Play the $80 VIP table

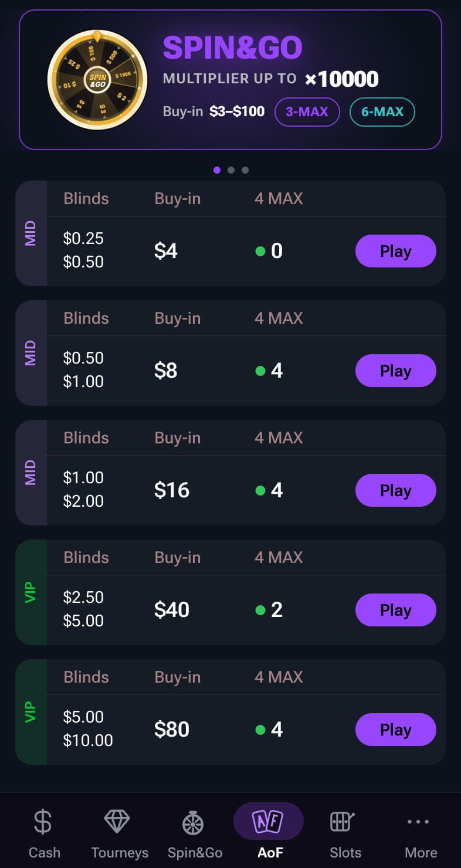tap(396, 730)
